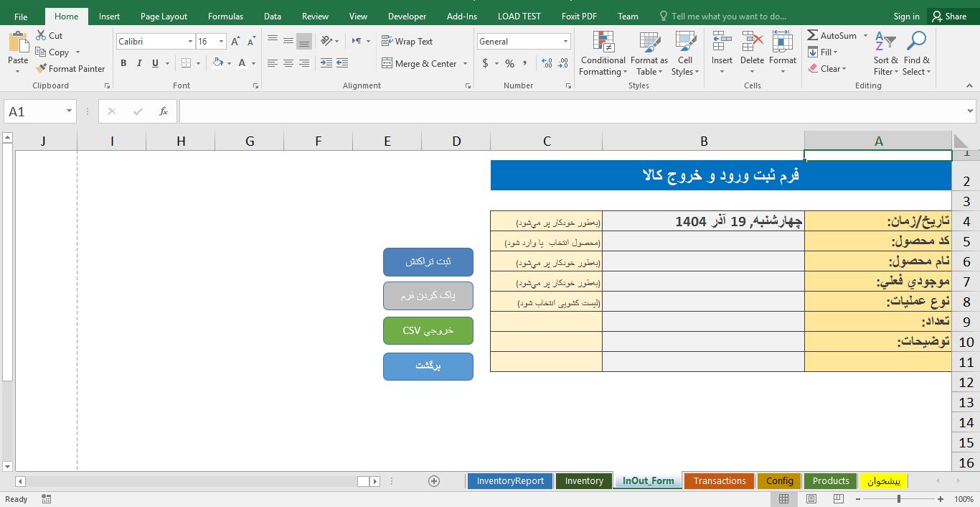Open the Transactions sheet tab
Viewport: 980px width, 507px height.
(x=718, y=480)
